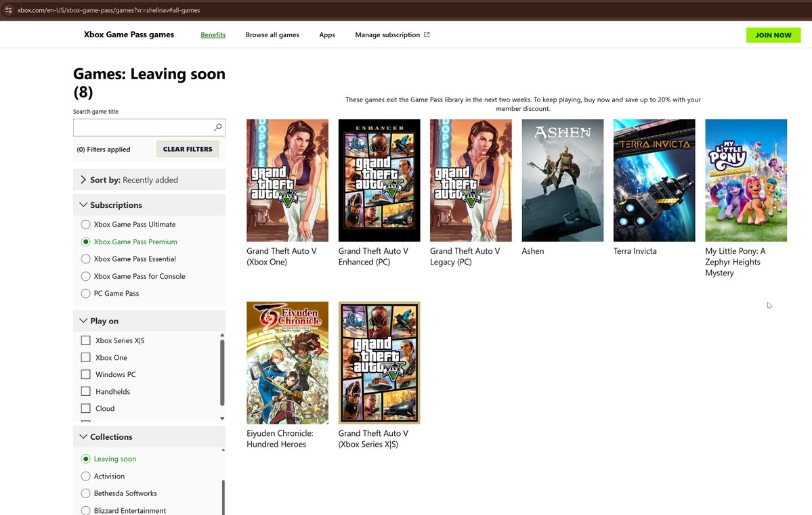
Task: Click '(0) Filters applied' text
Action: point(104,149)
